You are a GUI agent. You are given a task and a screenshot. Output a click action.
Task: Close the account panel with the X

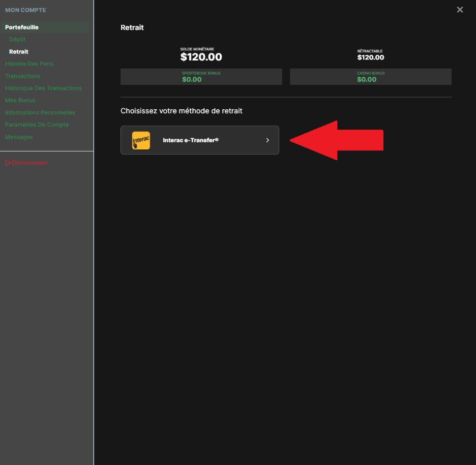tap(460, 10)
